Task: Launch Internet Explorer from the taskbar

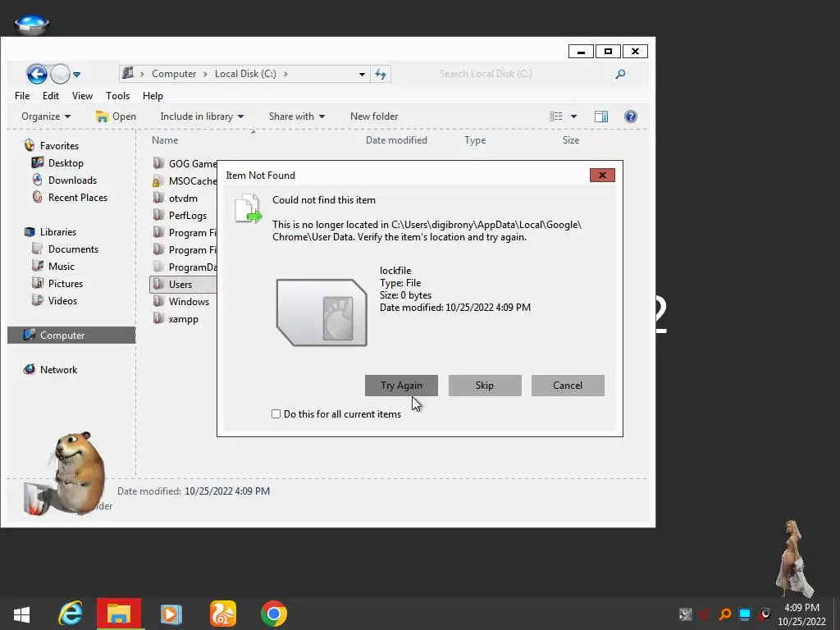Action: point(71,614)
